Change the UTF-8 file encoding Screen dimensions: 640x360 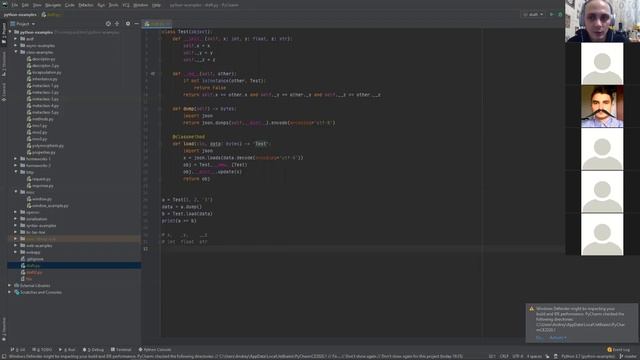point(518,356)
